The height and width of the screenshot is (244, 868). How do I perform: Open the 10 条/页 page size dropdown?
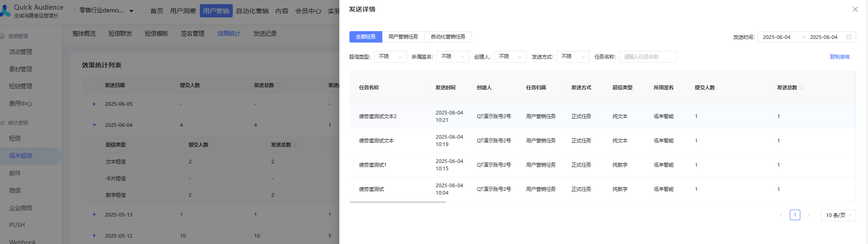[x=838, y=215]
